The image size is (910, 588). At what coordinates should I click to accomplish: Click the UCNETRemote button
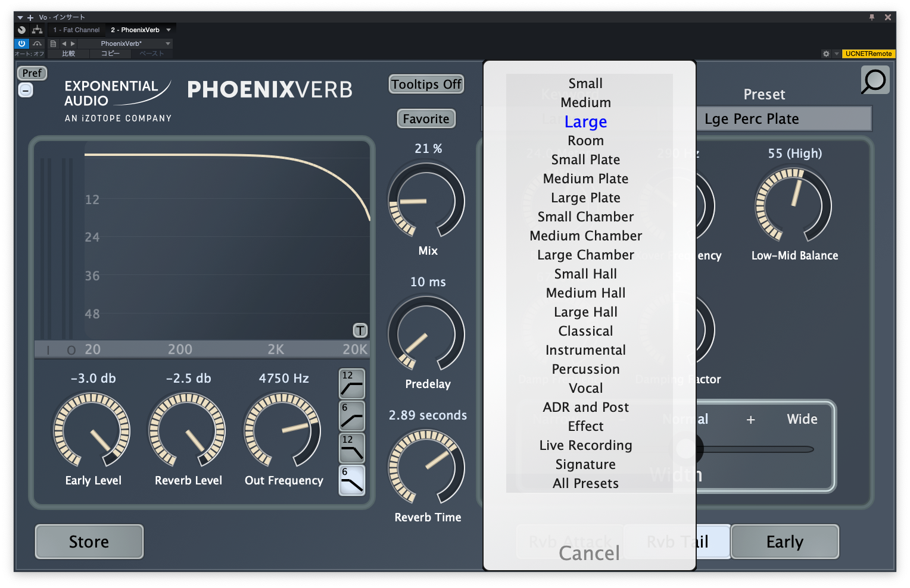tap(868, 54)
